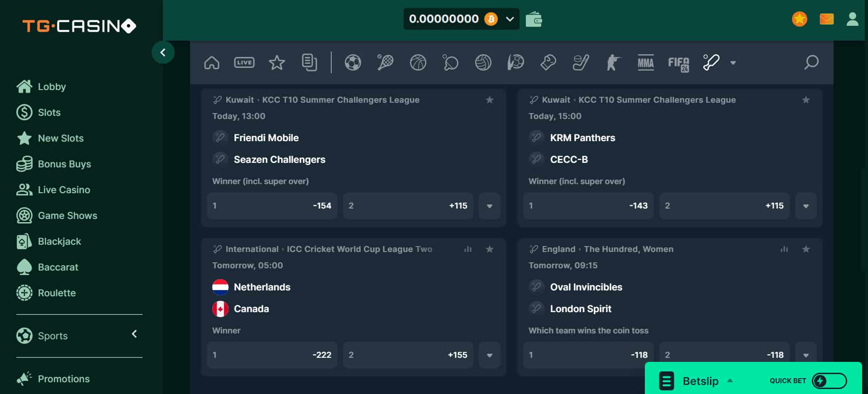868x394 pixels.
Task: Select the FIFA 24 esports icon
Action: pos(679,63)
